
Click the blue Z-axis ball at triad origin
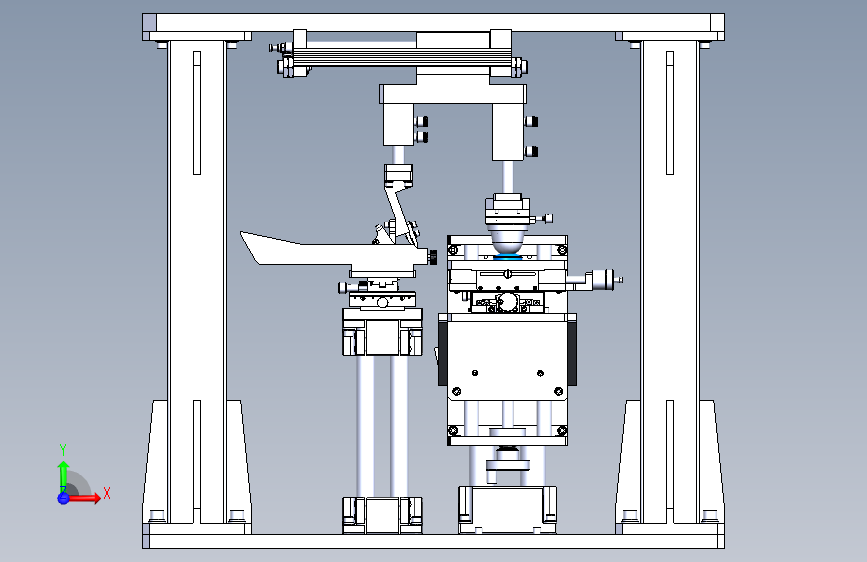[x=63, y=498]
